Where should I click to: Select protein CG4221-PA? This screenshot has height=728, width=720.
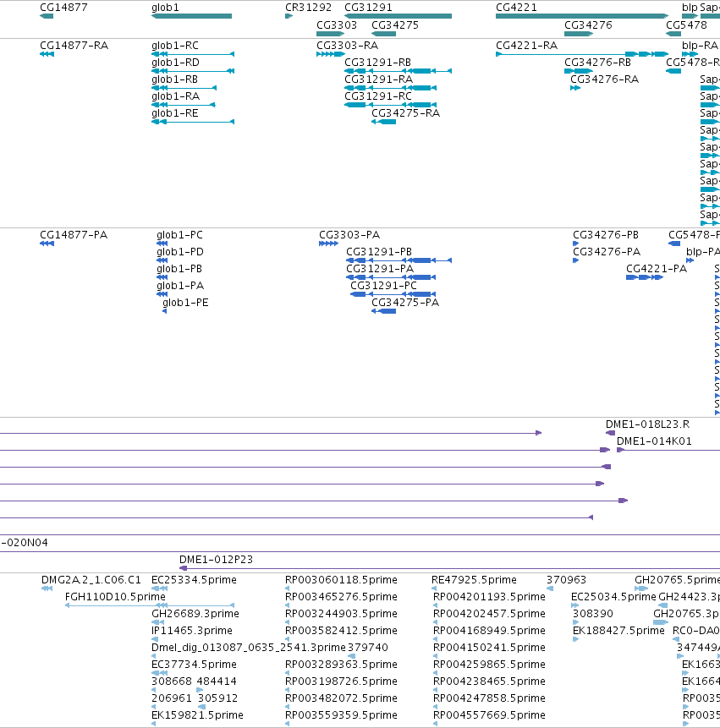point(657,269)
